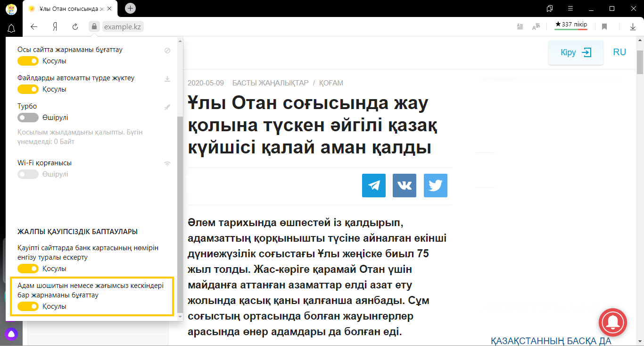Open the tab manager icon in title bar

click(x=550, y=8)
